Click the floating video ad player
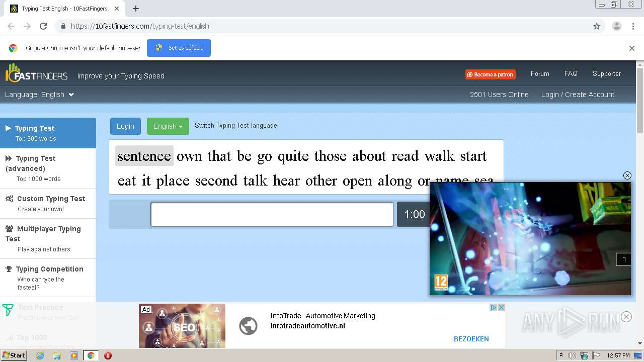644x362 pixels. click(x=530, y=238)
